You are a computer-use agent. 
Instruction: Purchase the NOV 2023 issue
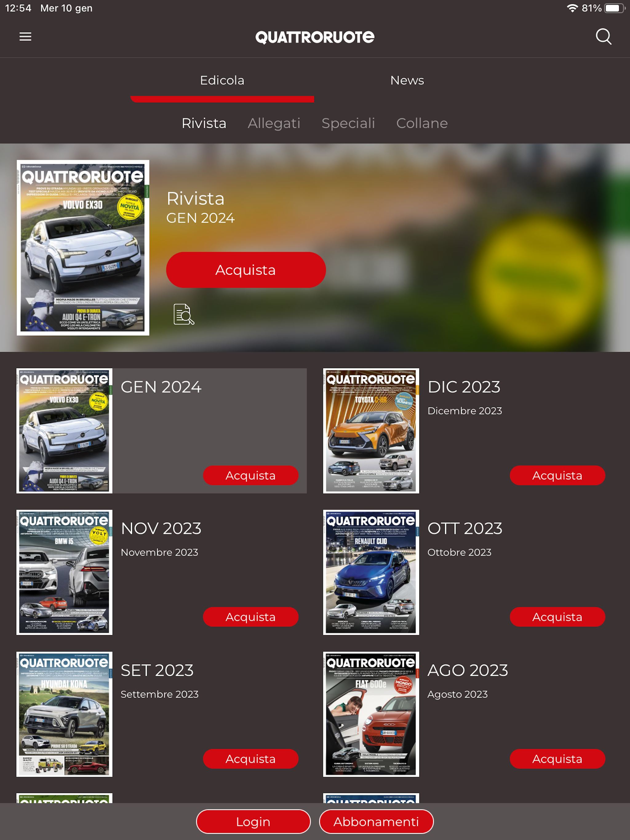pos(250,617)
